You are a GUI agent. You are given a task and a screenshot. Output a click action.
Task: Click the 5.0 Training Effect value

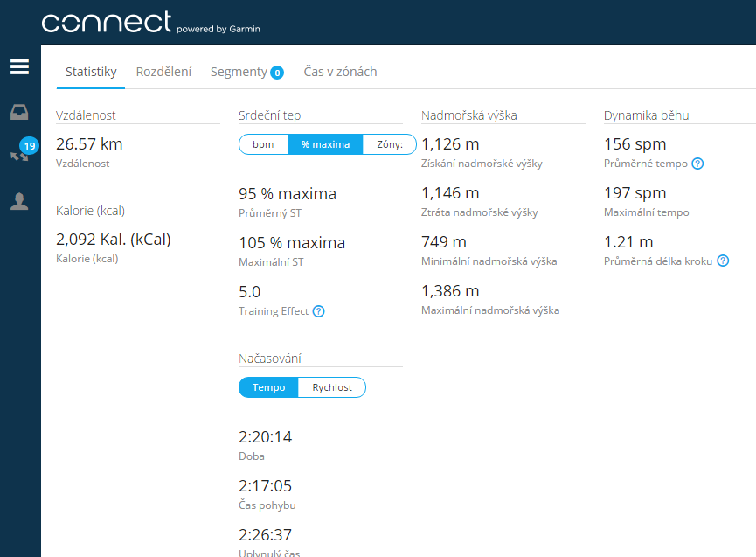tap(249, 292)
